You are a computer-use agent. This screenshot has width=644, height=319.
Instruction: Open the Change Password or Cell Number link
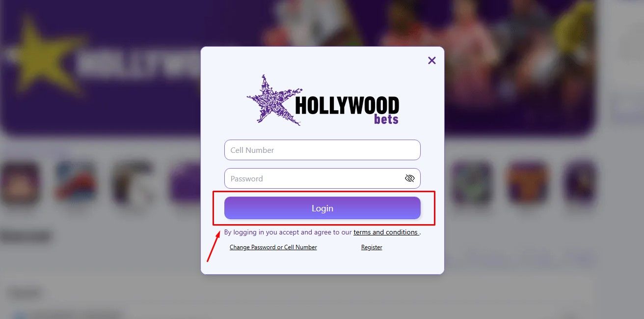pyautogui.click(x=273, y=247)
